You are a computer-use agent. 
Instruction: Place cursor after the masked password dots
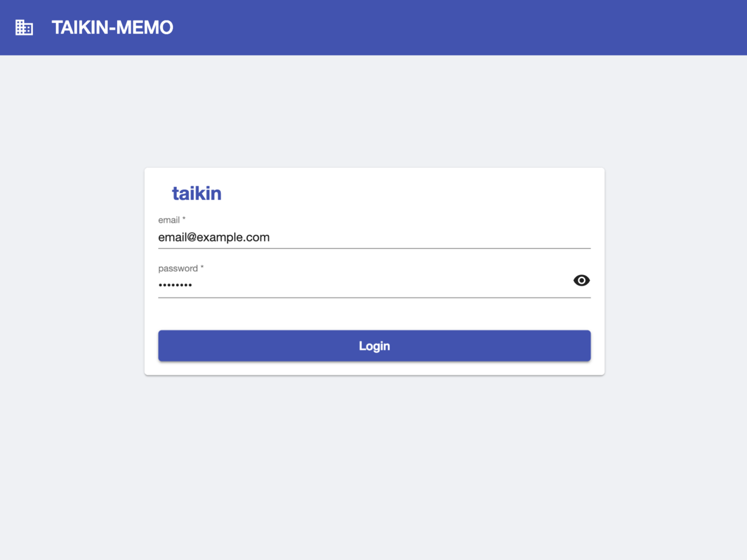[193, 285]
